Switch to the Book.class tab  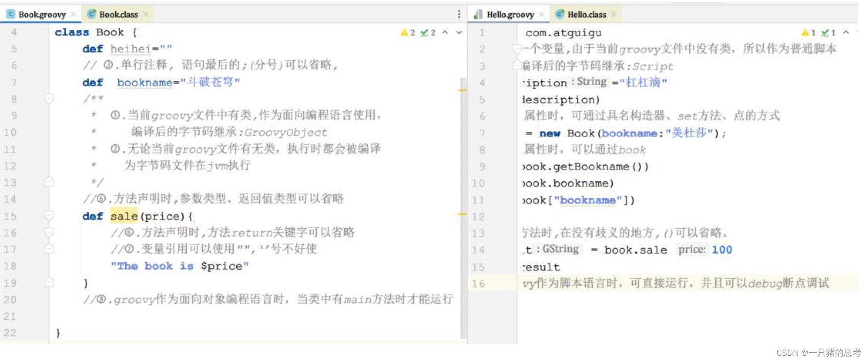tap(118, 15)
